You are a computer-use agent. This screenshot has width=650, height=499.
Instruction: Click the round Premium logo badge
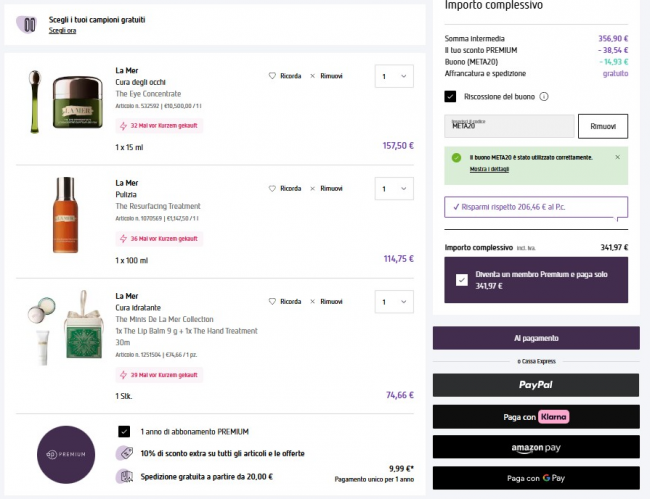tap(66, 454)
